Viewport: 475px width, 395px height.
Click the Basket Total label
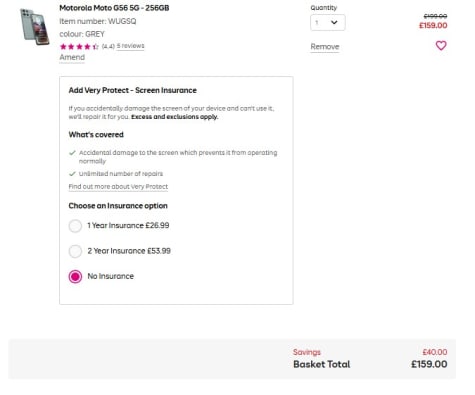(x=322, y=364)
